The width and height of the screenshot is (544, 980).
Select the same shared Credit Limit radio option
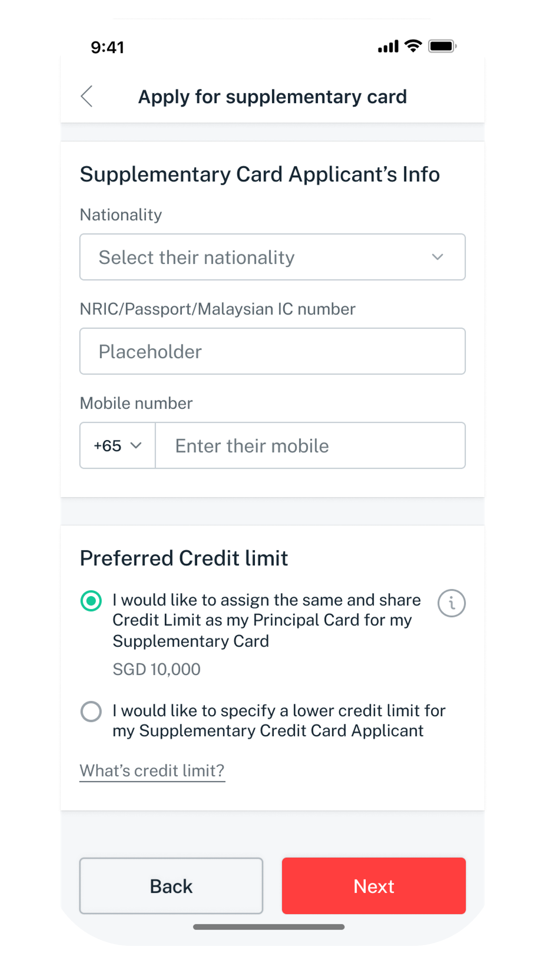[x=91, y=601]
